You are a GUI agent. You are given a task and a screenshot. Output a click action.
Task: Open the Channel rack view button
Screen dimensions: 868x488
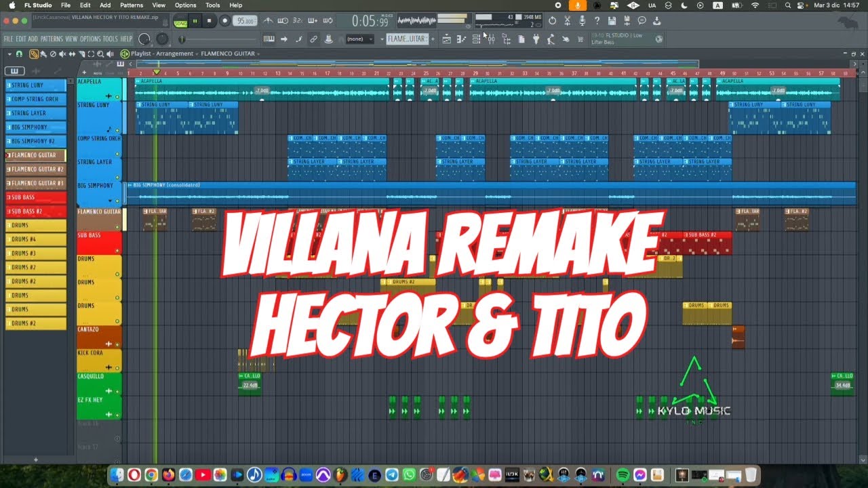[476, 39]
